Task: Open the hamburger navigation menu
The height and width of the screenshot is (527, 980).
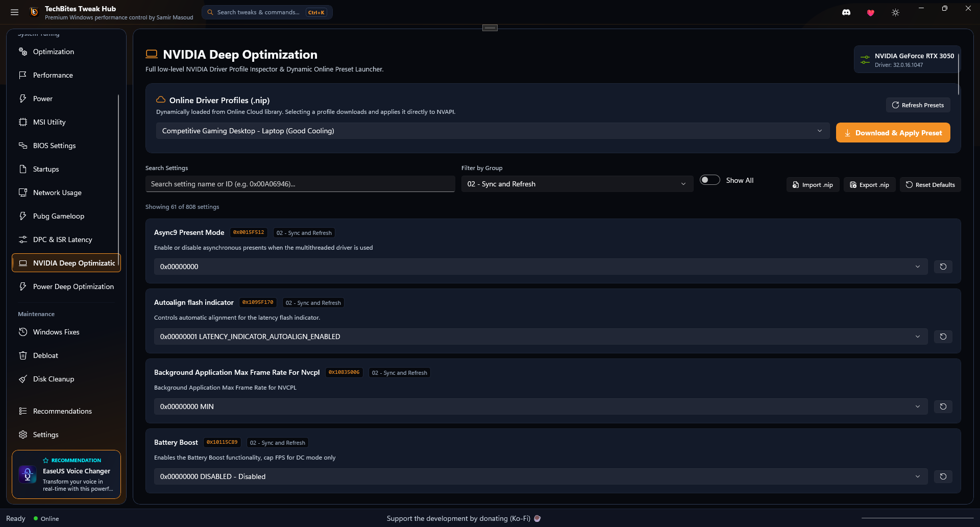Action: tap(14, 12)
